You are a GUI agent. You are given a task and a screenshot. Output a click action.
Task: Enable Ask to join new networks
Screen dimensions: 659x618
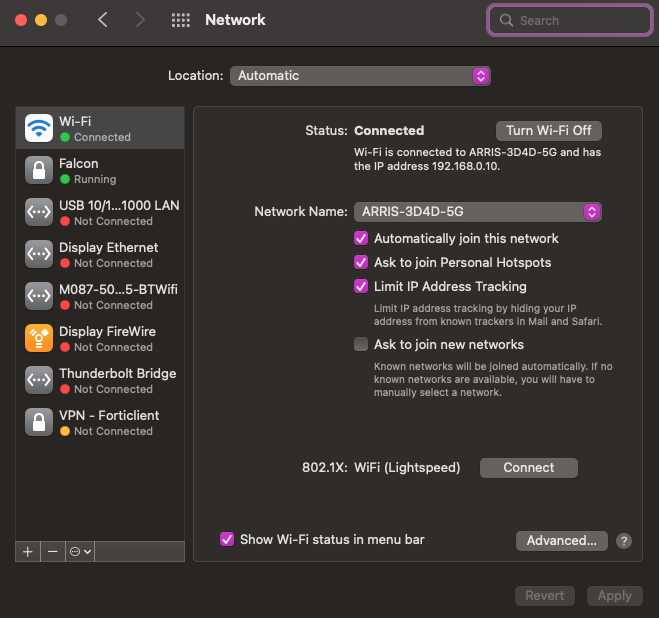click(361, 344)
